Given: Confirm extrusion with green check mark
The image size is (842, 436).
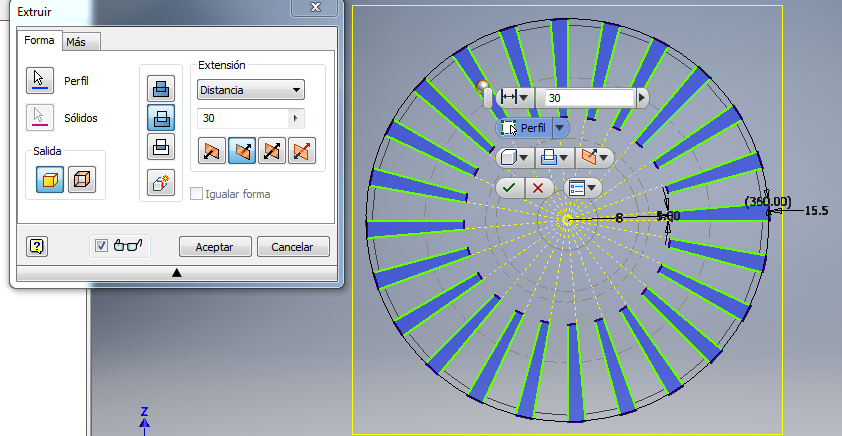Looking at the screenshot, I should coord(510,188).
